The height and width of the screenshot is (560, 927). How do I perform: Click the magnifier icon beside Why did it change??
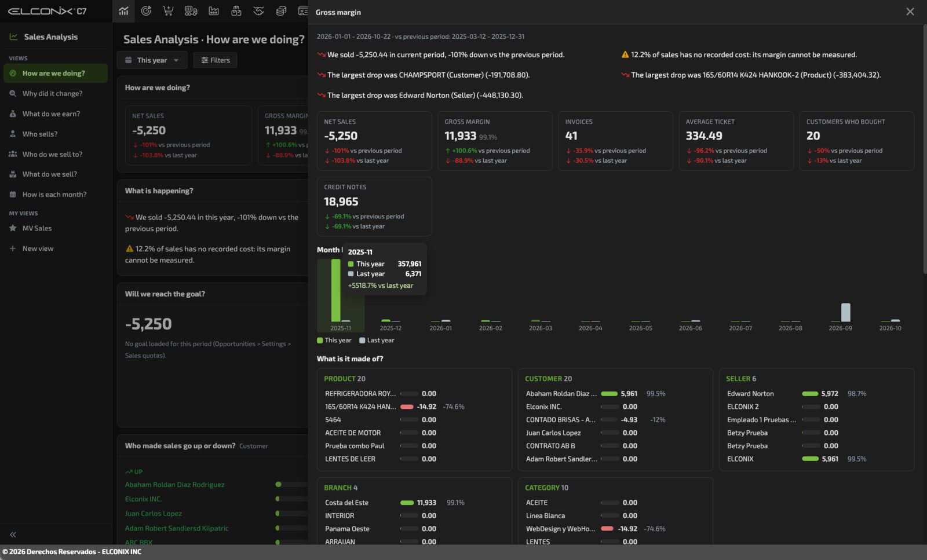[13, 93]
